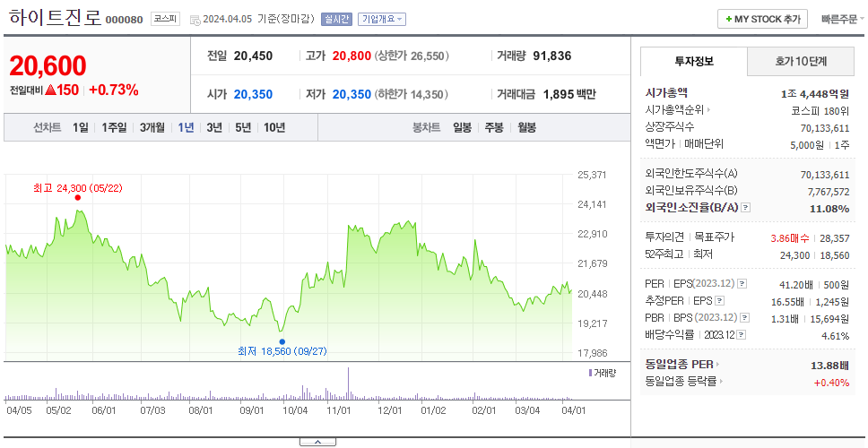Viewport: 868px width, 448px height.
Task: Click the +0.73% change value
Action: click(114, 90)
